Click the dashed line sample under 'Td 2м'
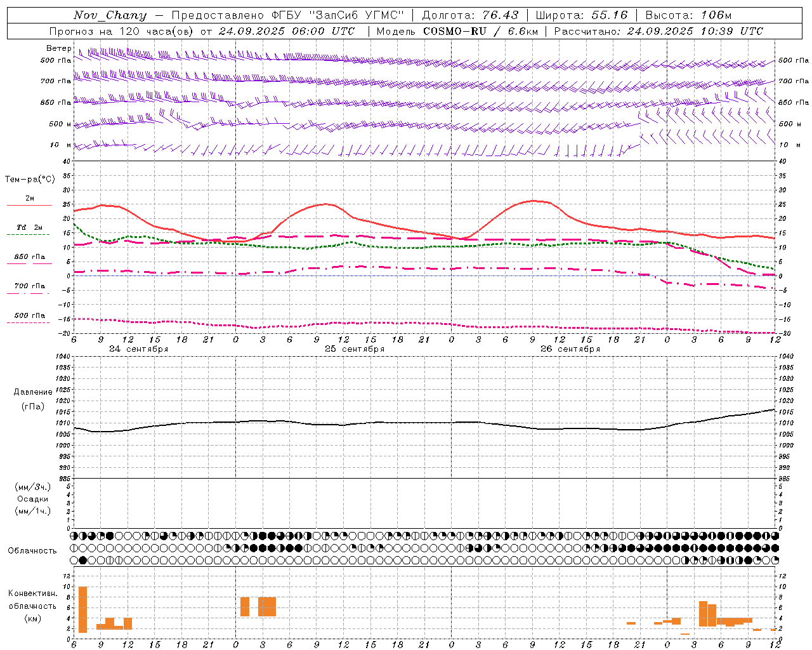Screen dimensions: 812x650 [29, 234]
